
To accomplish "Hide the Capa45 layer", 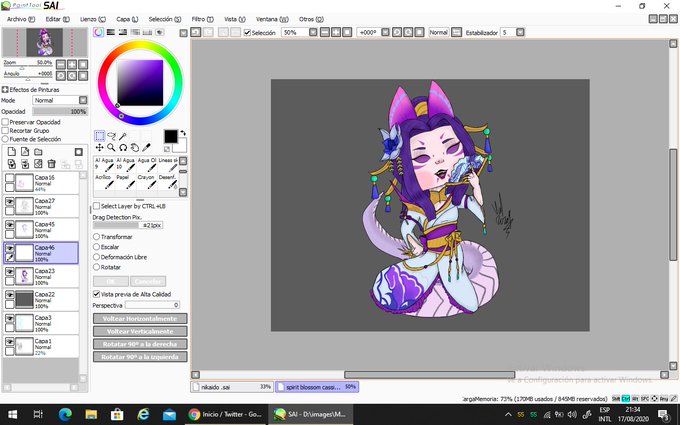I will pos(10,225).
